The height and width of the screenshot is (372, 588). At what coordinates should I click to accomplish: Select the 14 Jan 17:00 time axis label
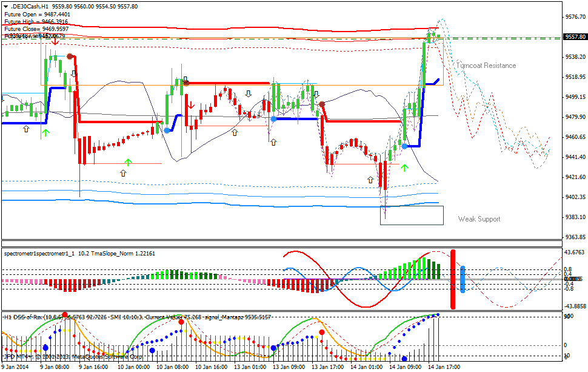click(444, 367)
